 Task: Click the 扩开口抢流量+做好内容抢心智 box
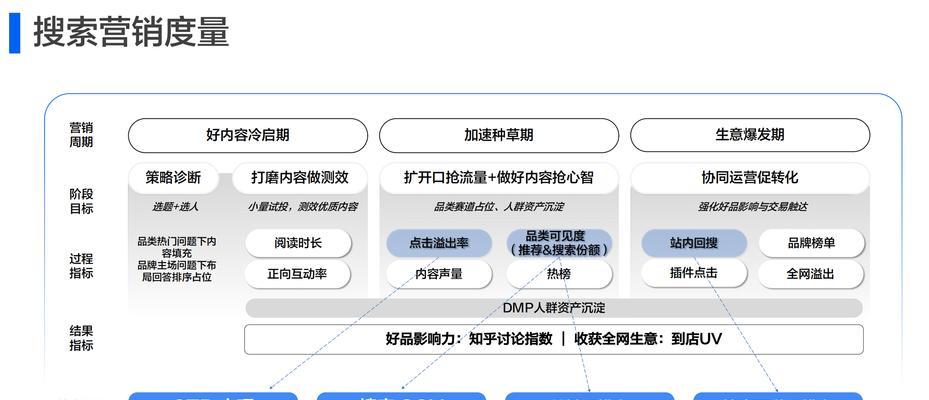[x=498, y=178]
